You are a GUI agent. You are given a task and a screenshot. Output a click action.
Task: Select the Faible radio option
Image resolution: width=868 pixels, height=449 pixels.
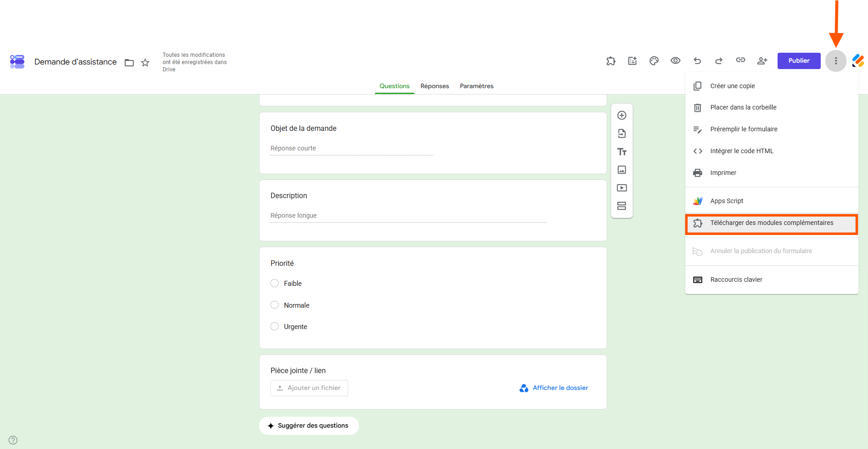274,283
